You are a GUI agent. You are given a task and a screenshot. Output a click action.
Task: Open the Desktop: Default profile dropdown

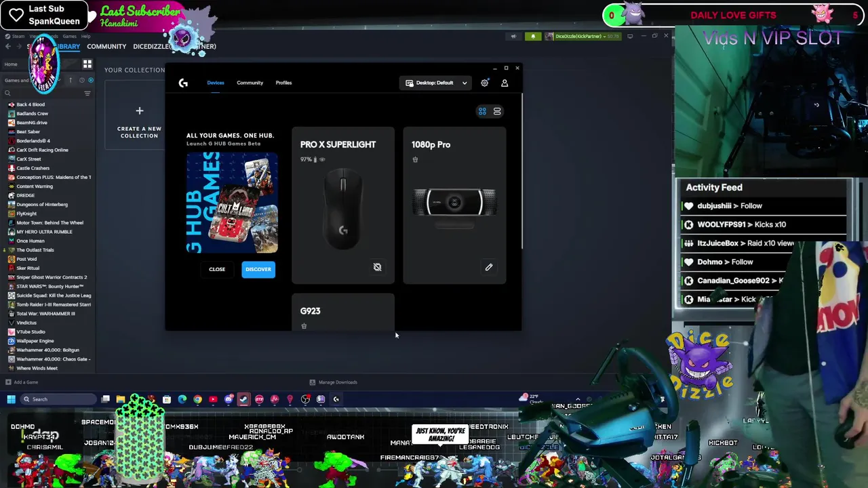tap(437, 83)
